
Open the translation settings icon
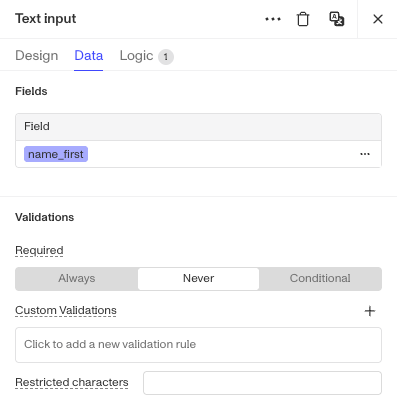click(x=337, y=19)
